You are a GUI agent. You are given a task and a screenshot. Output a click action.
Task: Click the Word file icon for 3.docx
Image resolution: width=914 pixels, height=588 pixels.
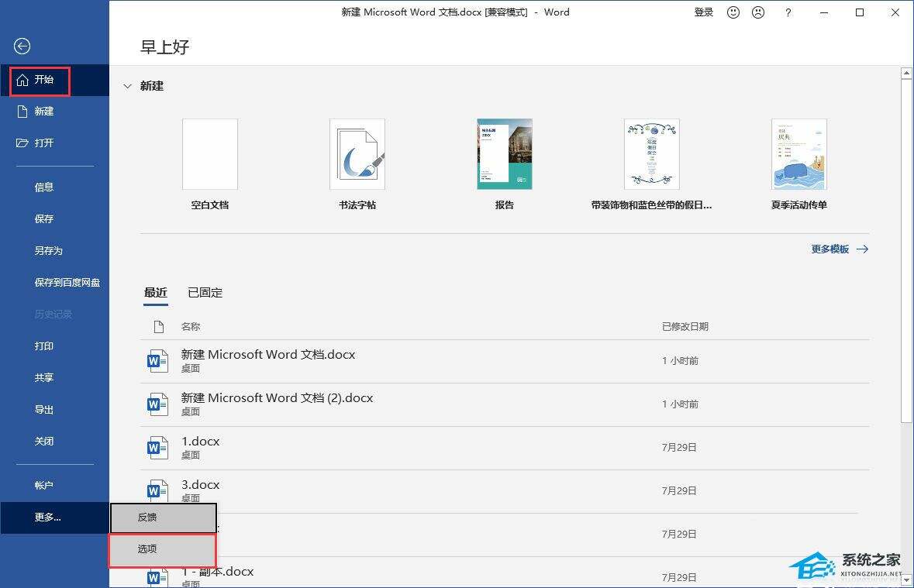point(157,490)
